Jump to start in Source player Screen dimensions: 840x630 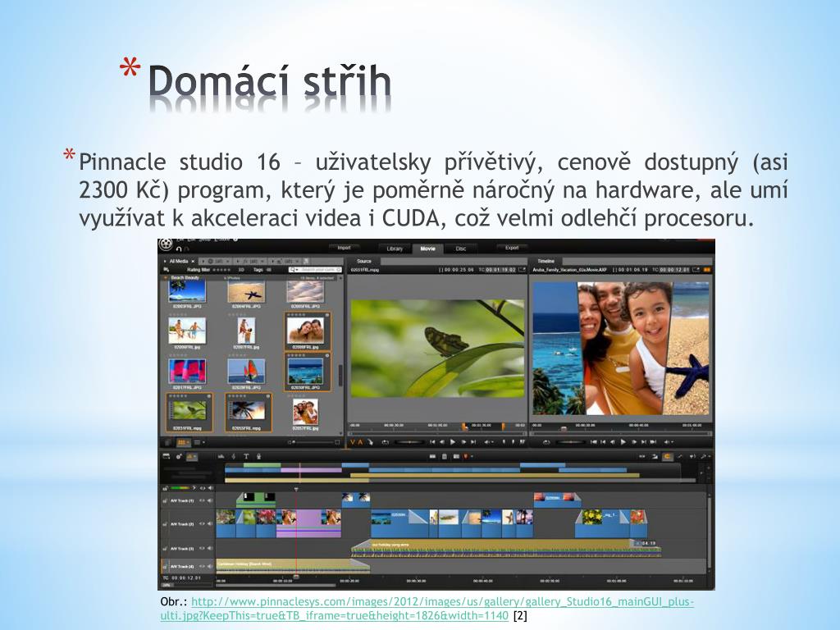coord(432,442)
